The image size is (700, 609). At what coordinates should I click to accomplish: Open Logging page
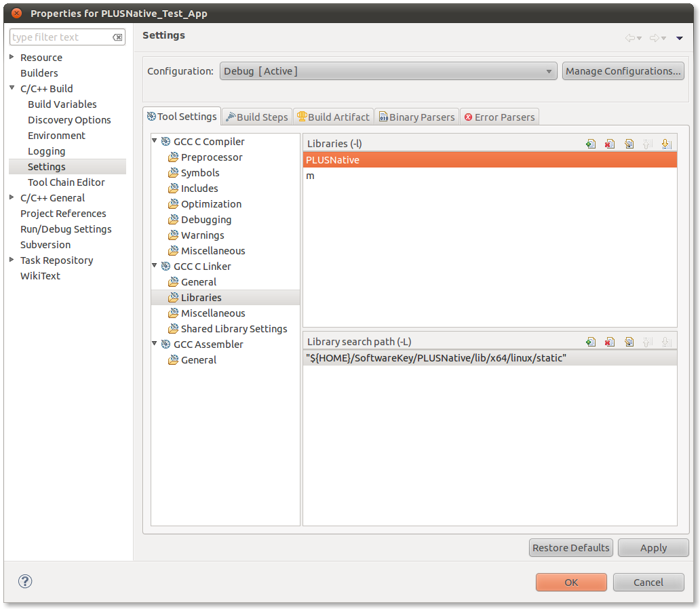coord(46,151)
